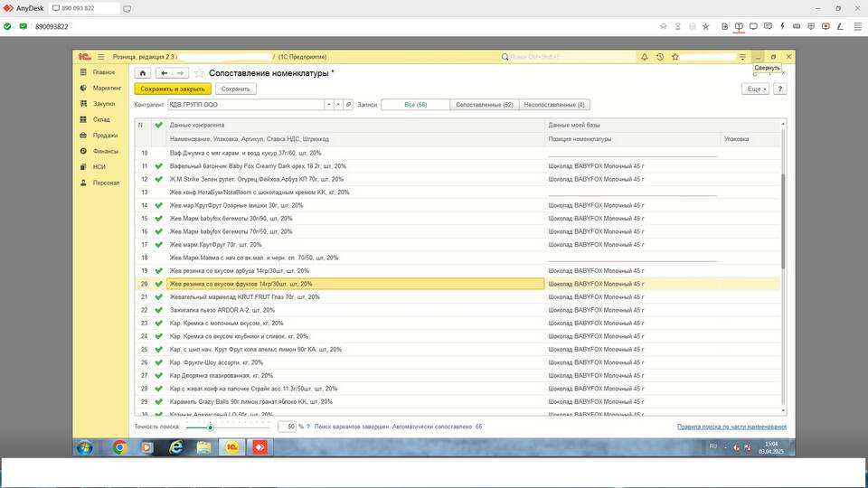Switch to the Все (56) filter tab

[x=415, y=105]
